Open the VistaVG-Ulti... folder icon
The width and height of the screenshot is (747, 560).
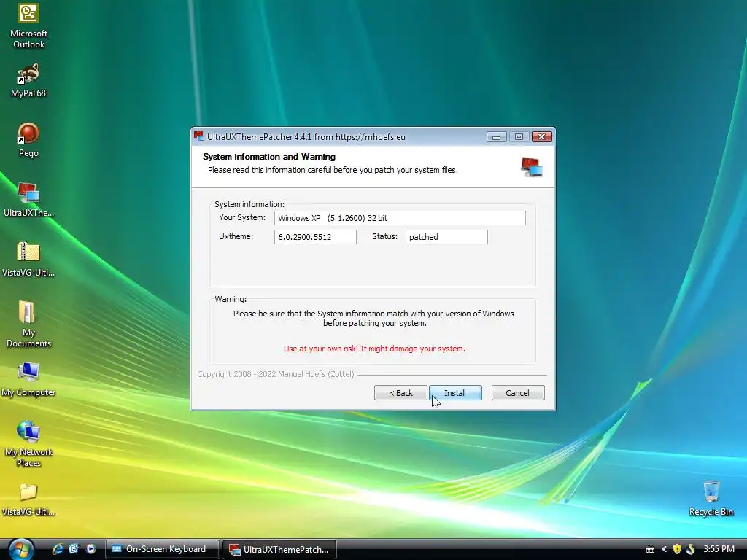point(28,500)
